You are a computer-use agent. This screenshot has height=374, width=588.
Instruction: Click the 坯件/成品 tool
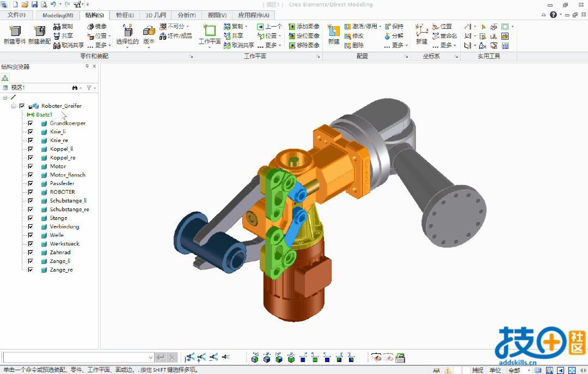tap(176, 36)
